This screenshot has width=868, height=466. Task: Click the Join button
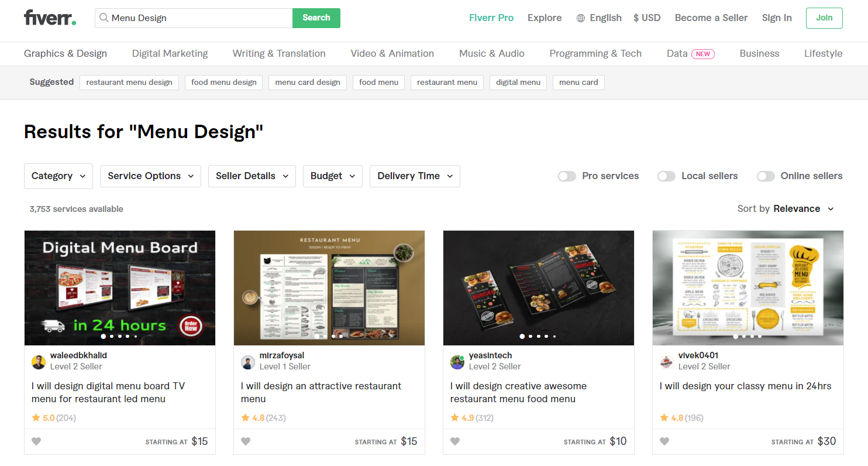[824, 18]
